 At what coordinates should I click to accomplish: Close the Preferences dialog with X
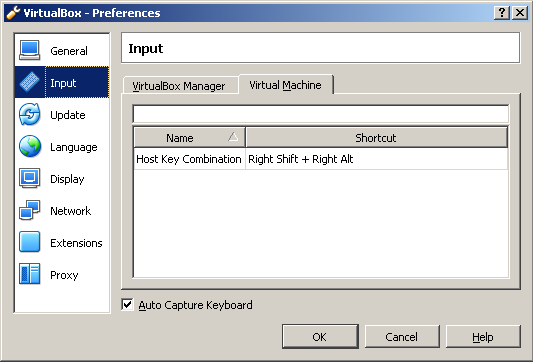tap(520, 13)
